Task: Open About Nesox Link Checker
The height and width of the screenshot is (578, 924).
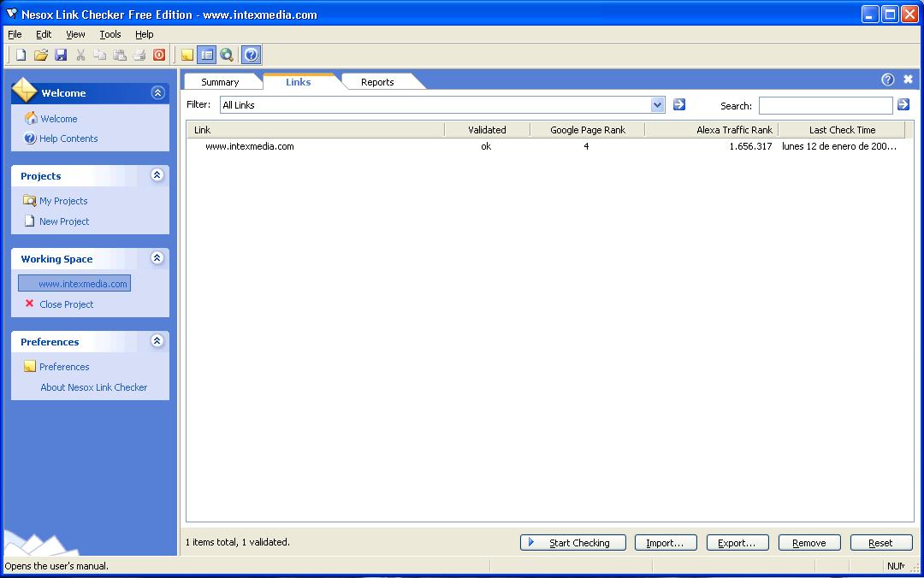Action: (x=94, y=387)
